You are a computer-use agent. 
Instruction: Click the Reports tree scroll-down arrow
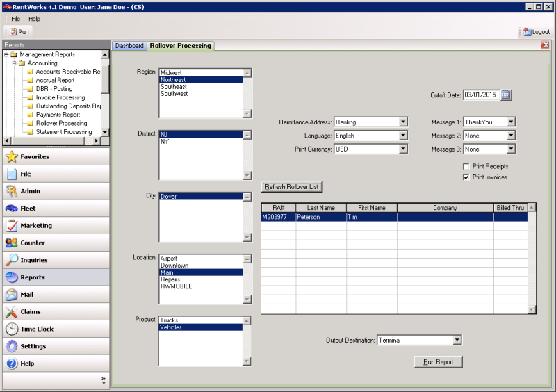(105, 132)
